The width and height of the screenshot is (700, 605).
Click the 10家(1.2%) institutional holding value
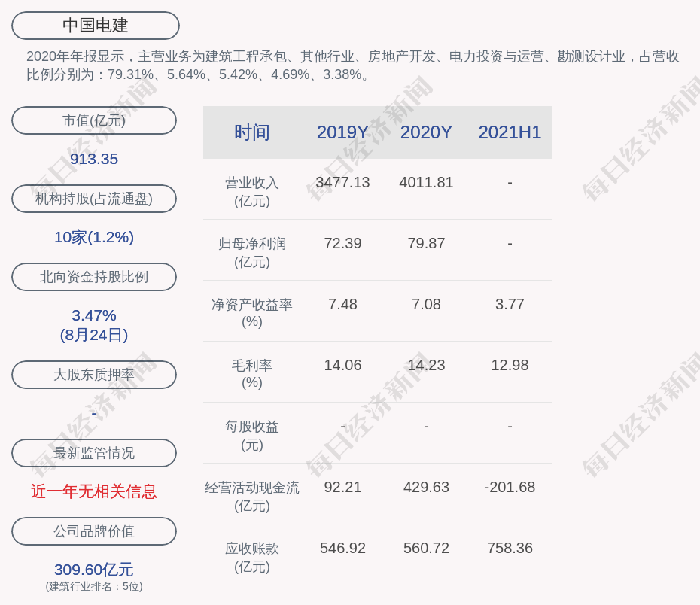94,237
